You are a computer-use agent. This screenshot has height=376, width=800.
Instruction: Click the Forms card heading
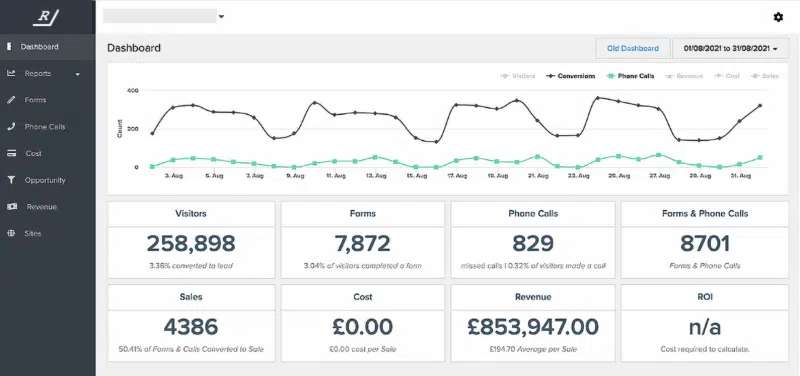pyautogui.click(x=363, y=213)
